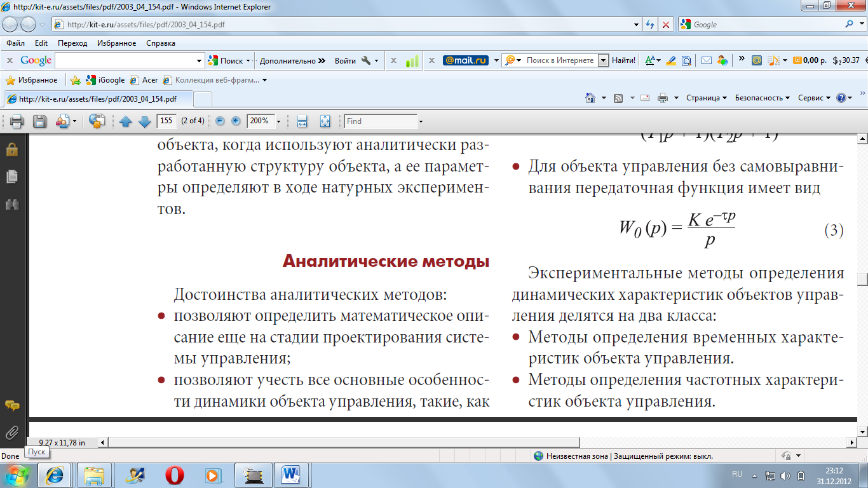Click the Mail.ru logo button
Viewport: 868px width, 488px height.
point(466,60)
